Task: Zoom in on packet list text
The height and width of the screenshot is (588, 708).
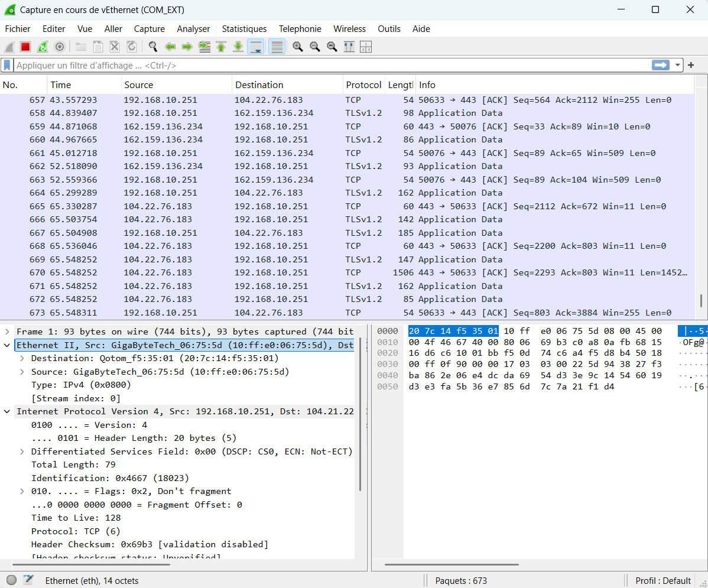Action: point(298,47)
